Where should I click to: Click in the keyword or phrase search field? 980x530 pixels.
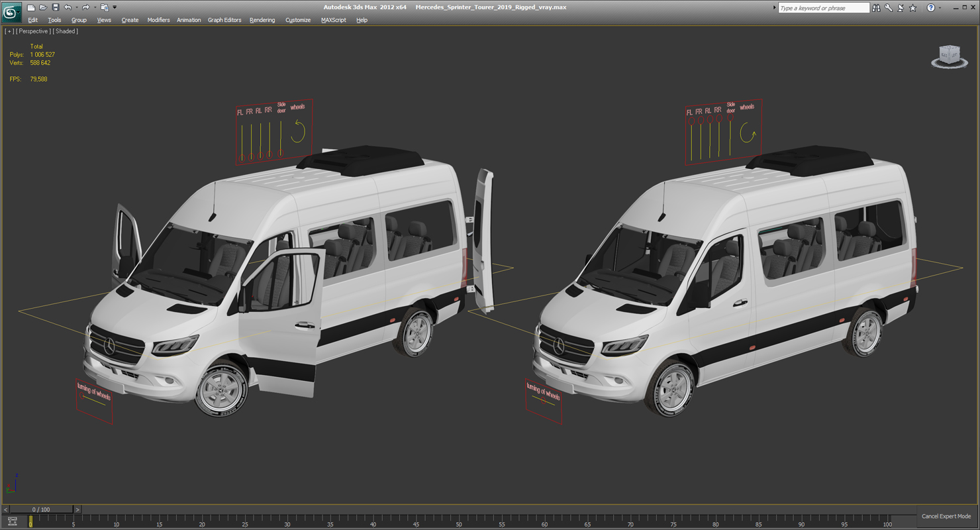[823, 8]
